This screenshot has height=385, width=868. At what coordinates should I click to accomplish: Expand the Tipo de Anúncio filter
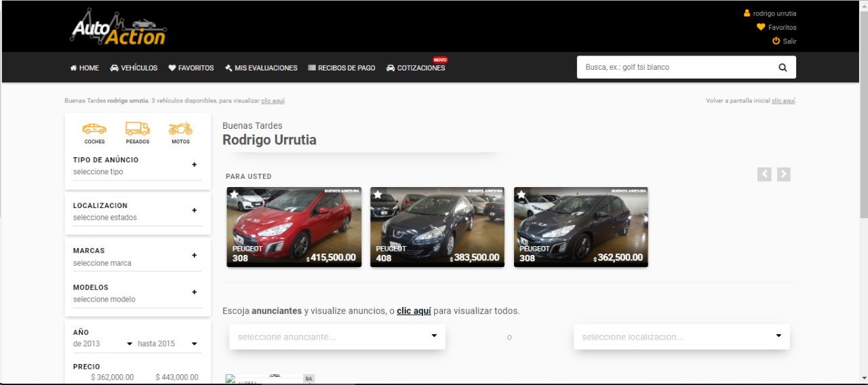pyautogui.click(x=194, y=165)
